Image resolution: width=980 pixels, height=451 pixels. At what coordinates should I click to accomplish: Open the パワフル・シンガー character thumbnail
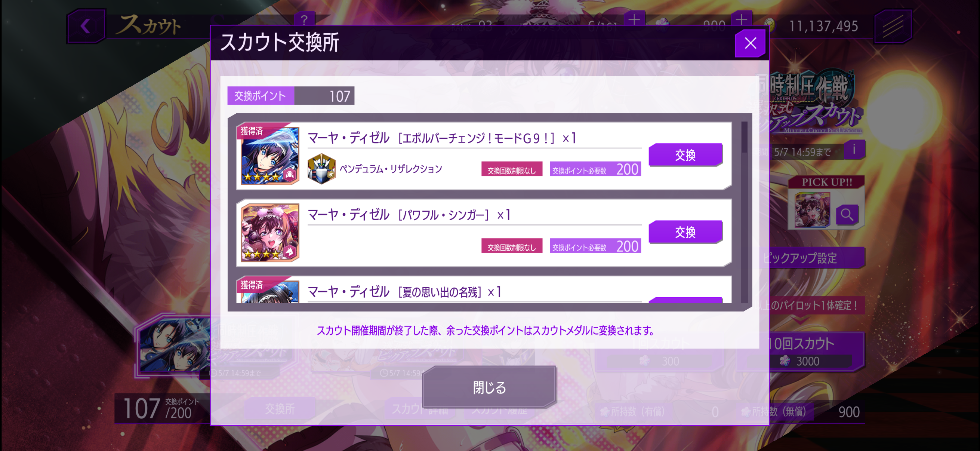[270, 232]
